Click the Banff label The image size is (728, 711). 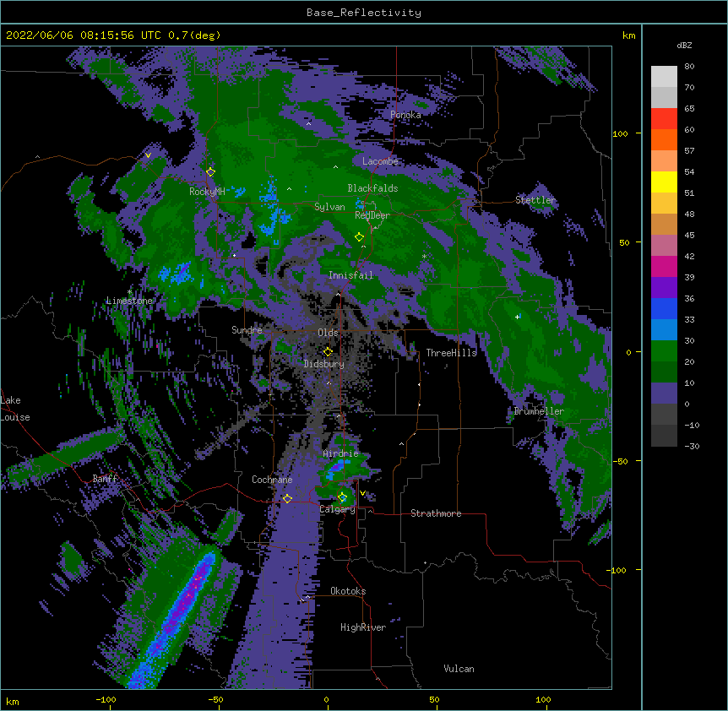point(105,479)
